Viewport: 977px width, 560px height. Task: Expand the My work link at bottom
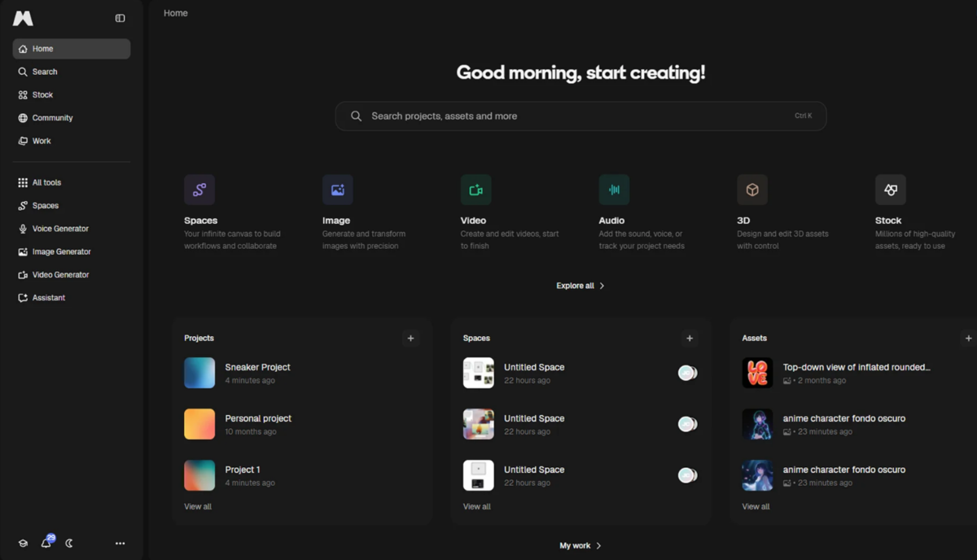pyautogui.click(x=581, y=545)
